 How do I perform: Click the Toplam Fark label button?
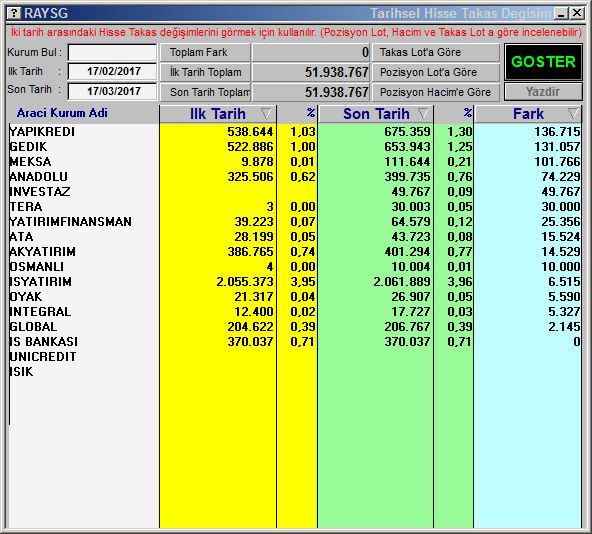tap(205, 52)
